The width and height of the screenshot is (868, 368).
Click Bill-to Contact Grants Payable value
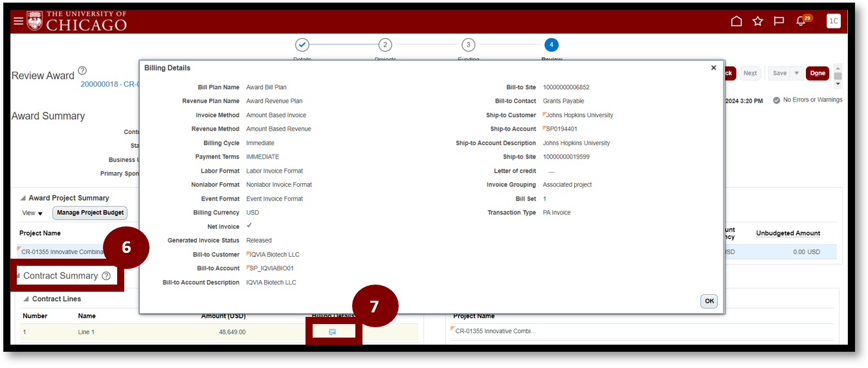pyautogui.click(x=563, y=101)
